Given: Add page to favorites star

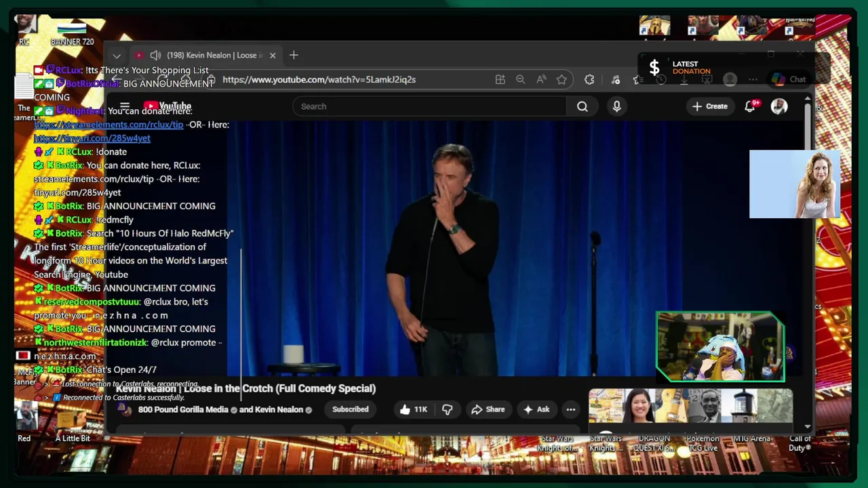Looking at the screenshot, I should pyautogui.click(x=561, y=79).
